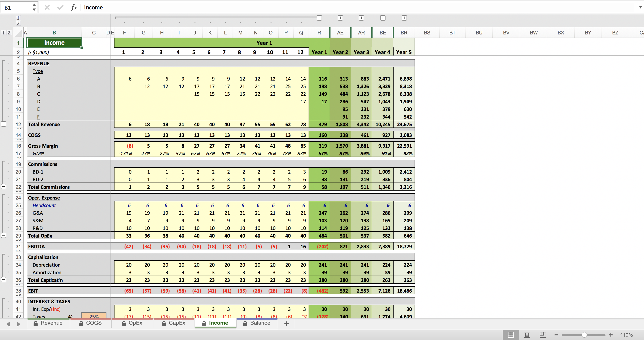The height and width of the screenshot is (340, 644).
Task: Click the next sheet navigation arrow
Action: point(18,324)
